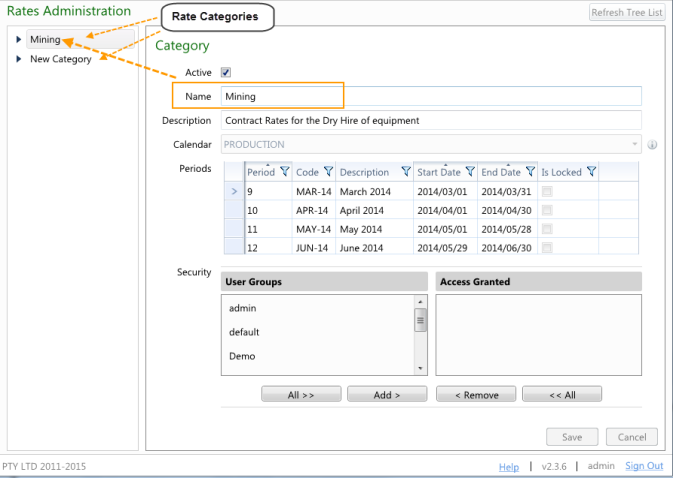Screen dimensions: 673x478
Task: Select the row indicator arrow for period 9
Action: (234, 191)
